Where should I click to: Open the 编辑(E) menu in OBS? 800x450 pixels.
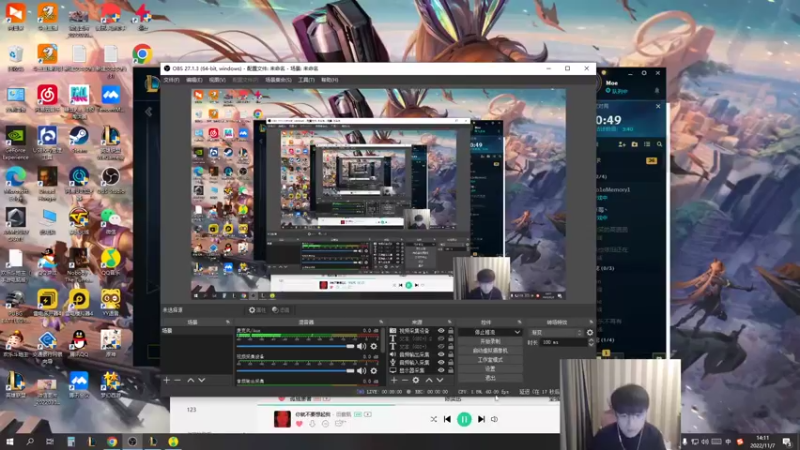(194, 80)
